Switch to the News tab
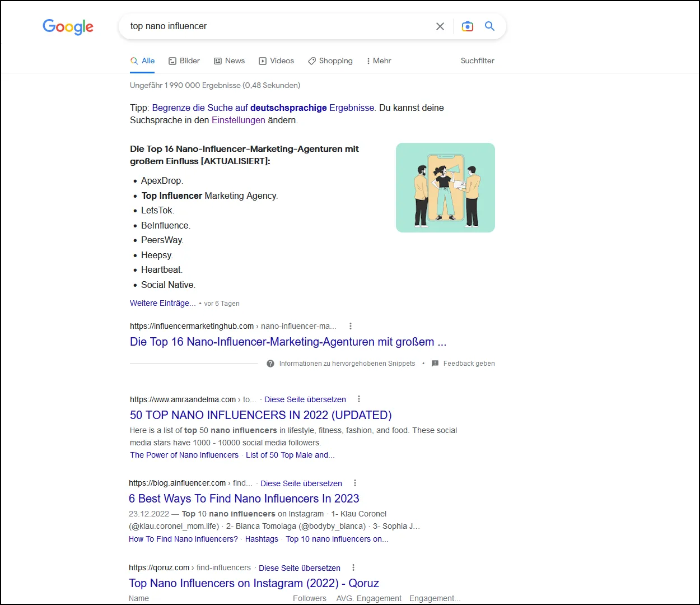The width and height of the screenshot is (700, 605). pos(230,61)
